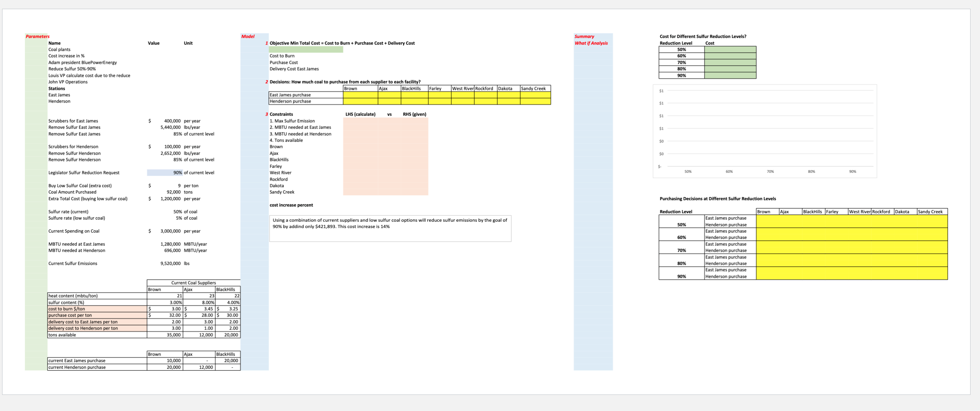The height and width of the screenshot is (411, 980).
Task: Select delivery cost to Henderson per ton label
Action: [97, 328]
